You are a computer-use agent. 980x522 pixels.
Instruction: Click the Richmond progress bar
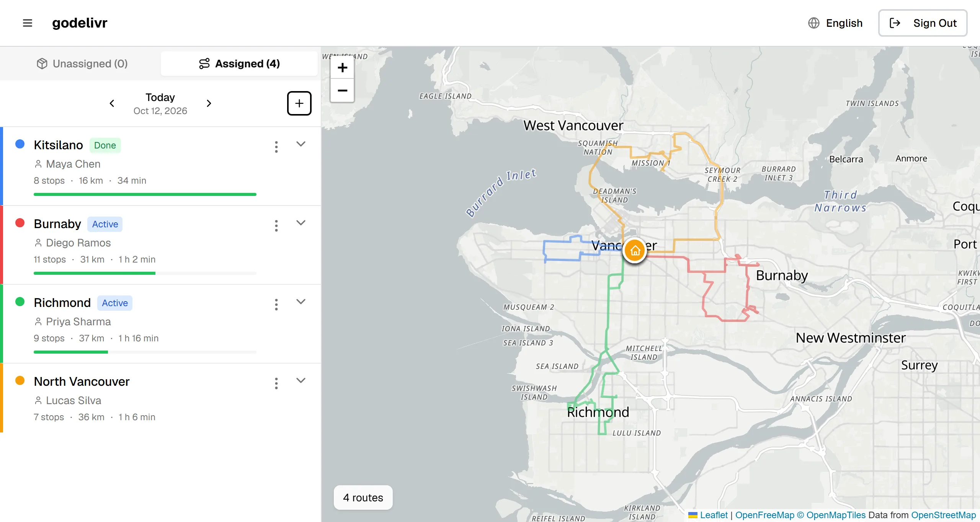pyautogui.click(x=145, y=352)
